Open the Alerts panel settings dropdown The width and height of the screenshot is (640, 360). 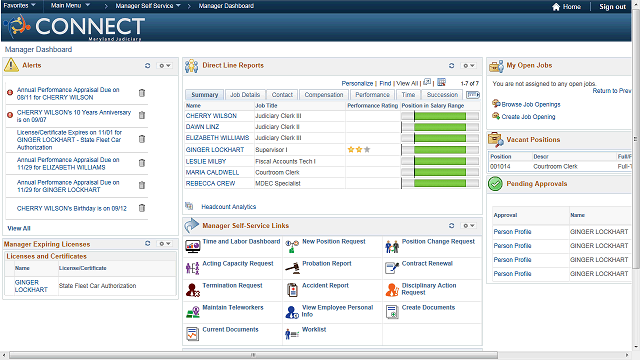(164, 65)
